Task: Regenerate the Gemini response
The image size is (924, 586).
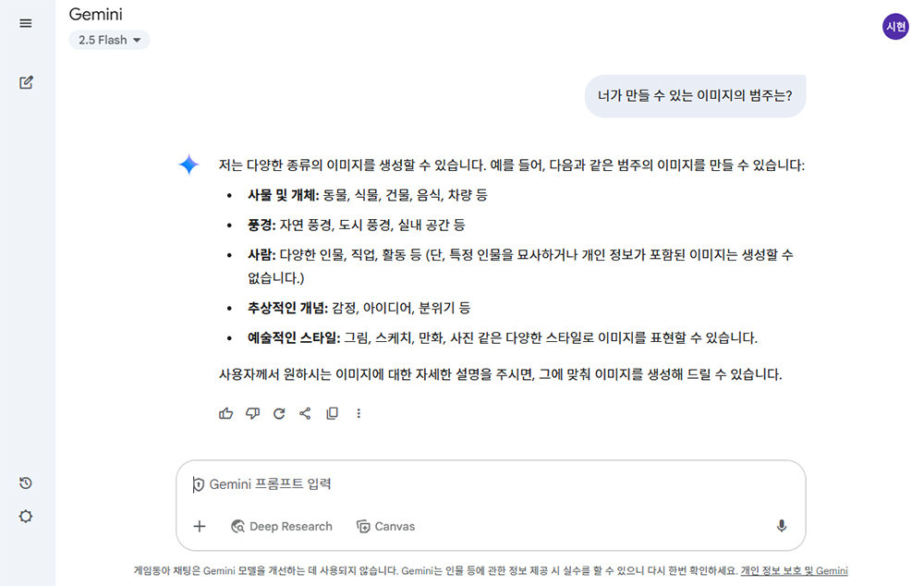Action: click(279, 413)
